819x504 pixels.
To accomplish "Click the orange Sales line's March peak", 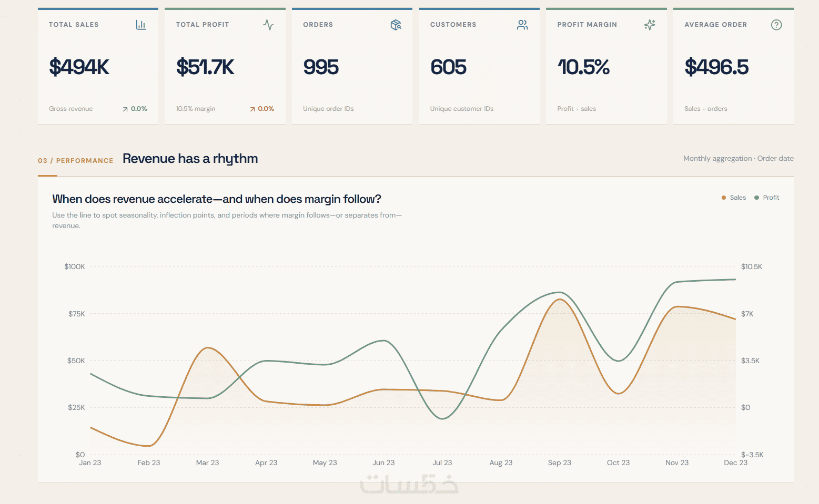I will pos(208,347).
